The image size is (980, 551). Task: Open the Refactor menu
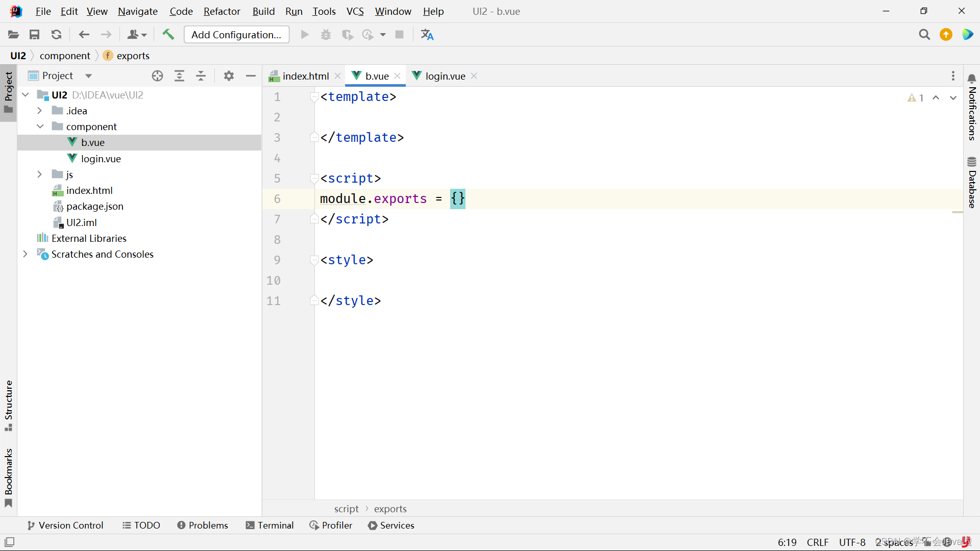coord(222,11)
